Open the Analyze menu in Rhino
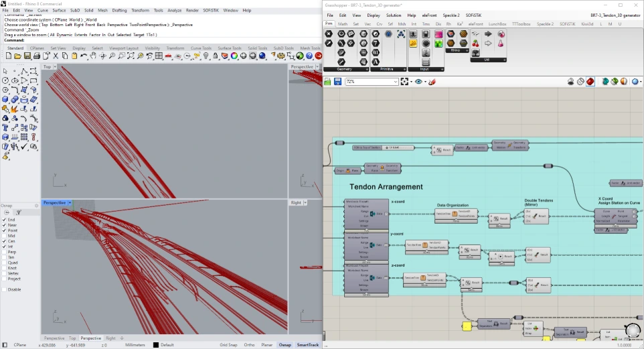Screen dimensions: 644x349 (174, 11)
